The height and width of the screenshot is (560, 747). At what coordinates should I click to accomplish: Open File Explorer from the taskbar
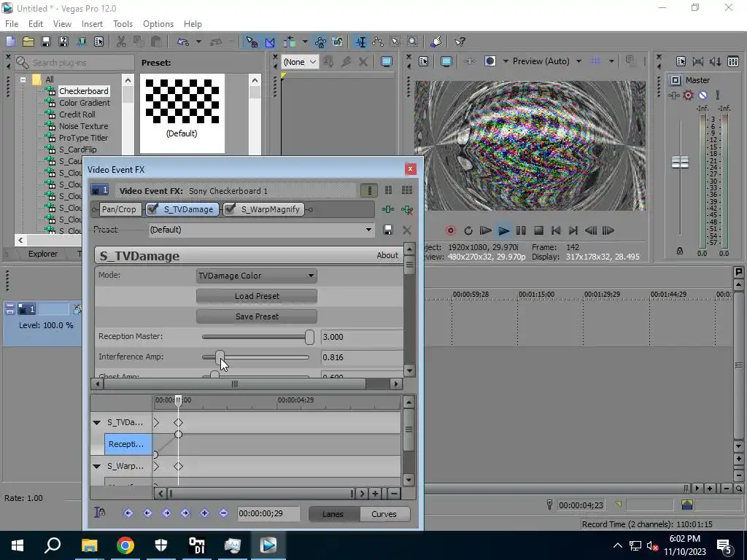[90, 545]
